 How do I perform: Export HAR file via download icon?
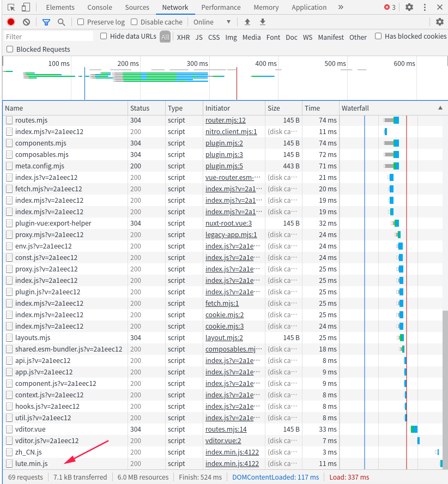[x=262, y=22]
